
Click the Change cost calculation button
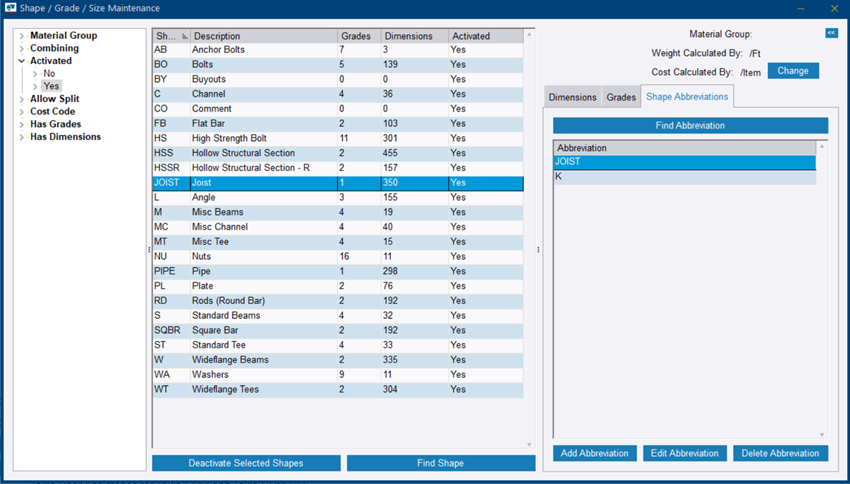793,71
